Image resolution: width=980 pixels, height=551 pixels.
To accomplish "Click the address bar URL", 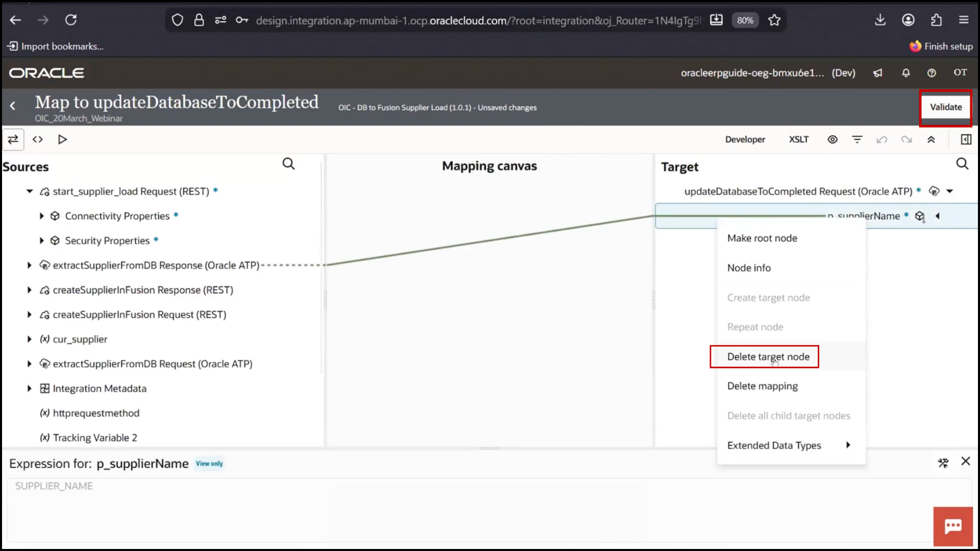I will click(478, 20).
